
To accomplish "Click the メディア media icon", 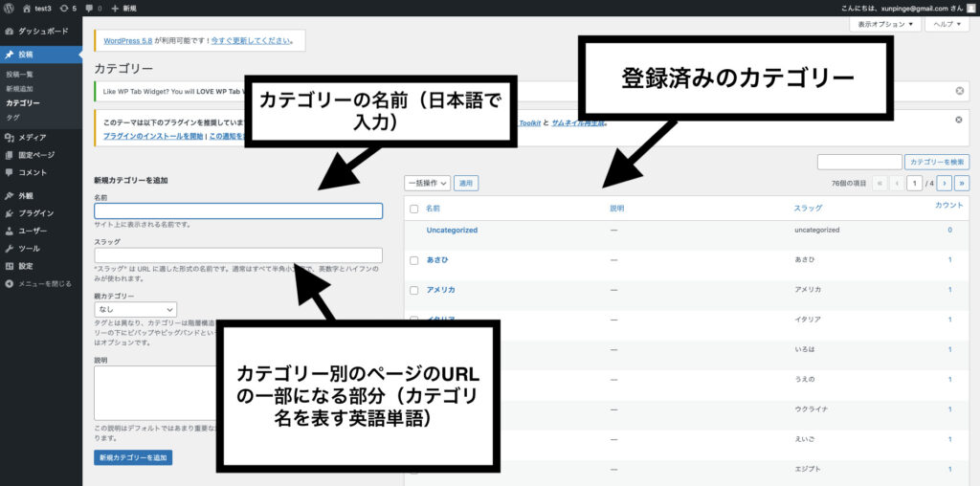I will 9,138.
